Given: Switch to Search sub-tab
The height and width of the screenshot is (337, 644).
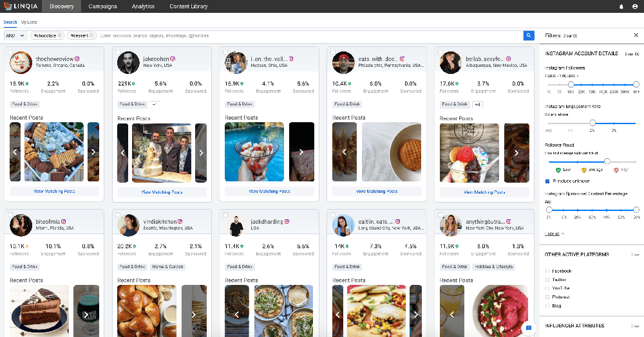Looking at the screenshot, I should click(x=10, y=22).
